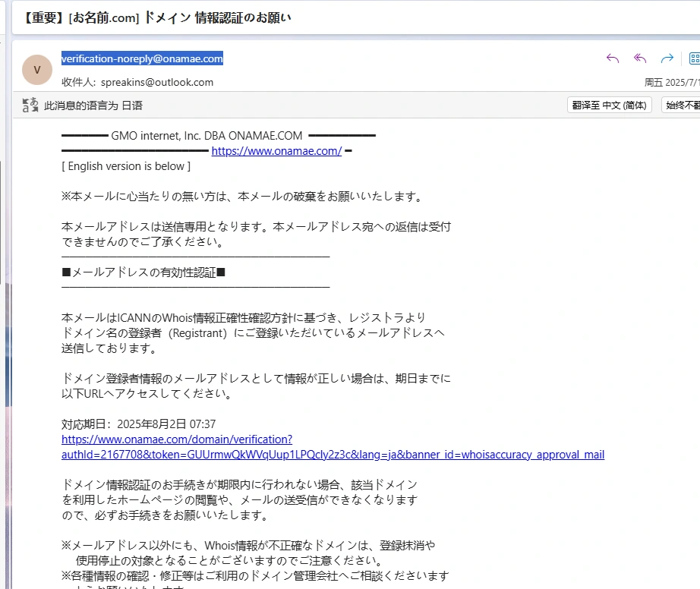Translate message with 翻译至 中文 (简体) button
Image resolution: width=700 pixels, height=589 pixels.
(x=610, y=106)
